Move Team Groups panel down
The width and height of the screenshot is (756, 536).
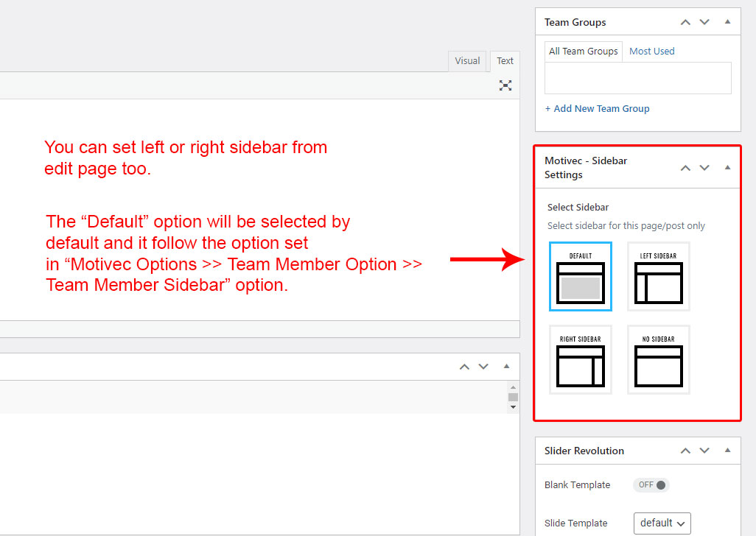[704, 22]
